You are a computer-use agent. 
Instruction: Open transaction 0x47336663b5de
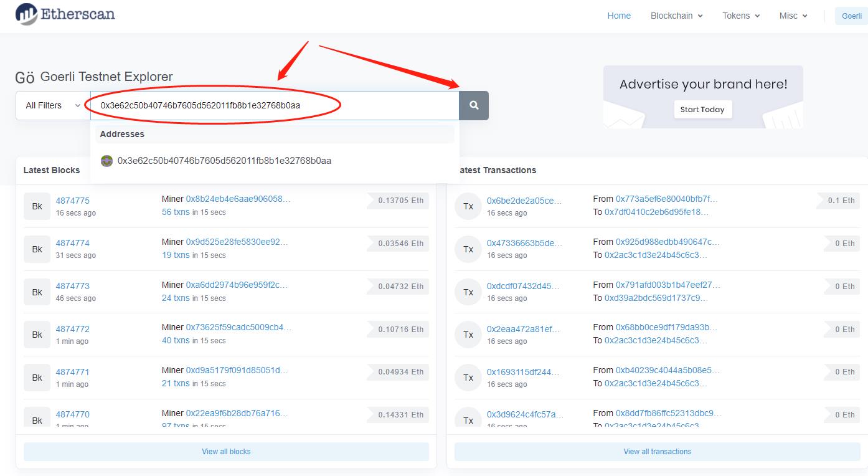(524, 243)
